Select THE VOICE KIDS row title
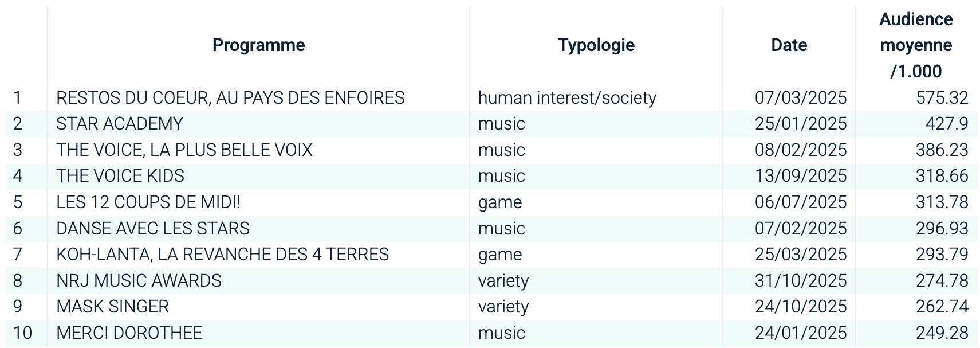980x348 pixels. [x=120, y=176]
